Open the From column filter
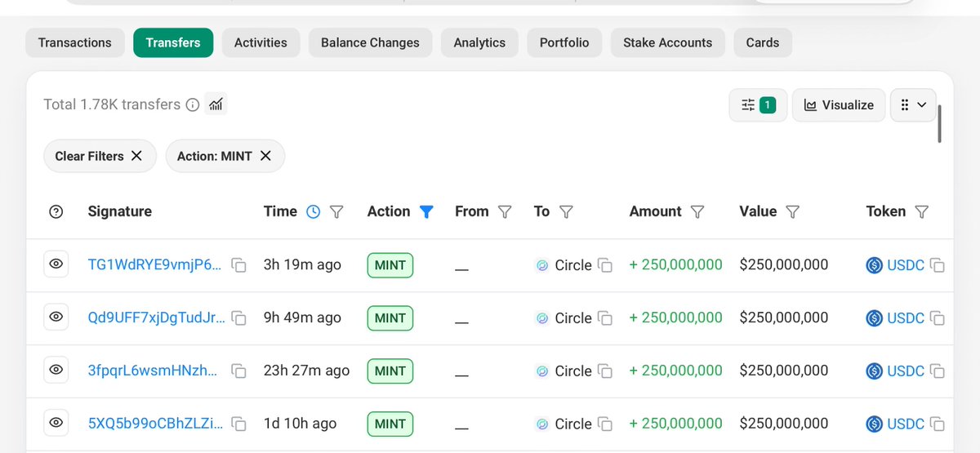Screen dimensions: 980x453 [x=505, y=211]
